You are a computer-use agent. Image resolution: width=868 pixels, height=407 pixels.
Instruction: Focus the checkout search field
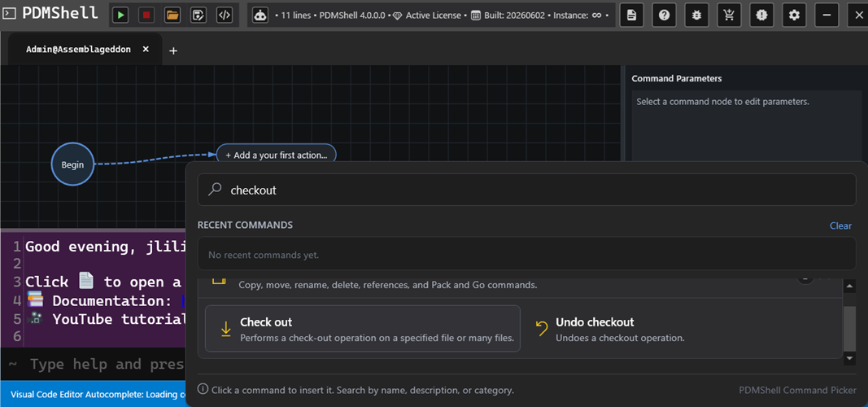pyautogui.click(x=526, y=190)
